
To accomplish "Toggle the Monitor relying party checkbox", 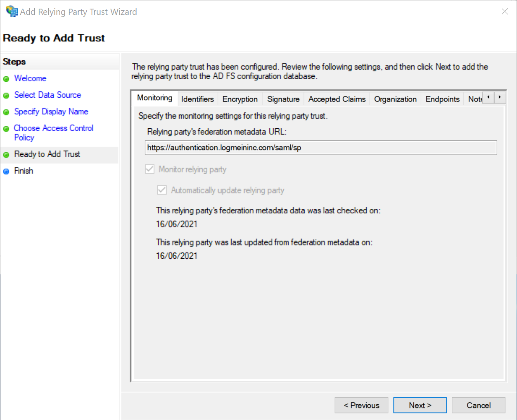I will 150,169.
